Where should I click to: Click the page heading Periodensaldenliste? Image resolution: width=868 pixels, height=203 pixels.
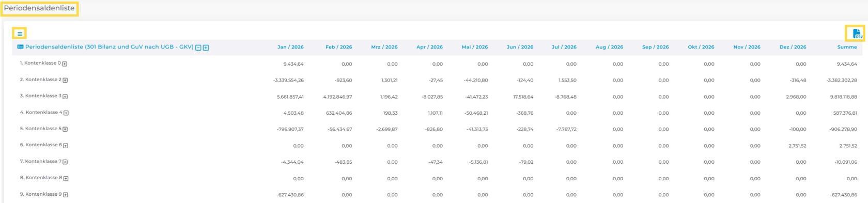pos(39,8)
